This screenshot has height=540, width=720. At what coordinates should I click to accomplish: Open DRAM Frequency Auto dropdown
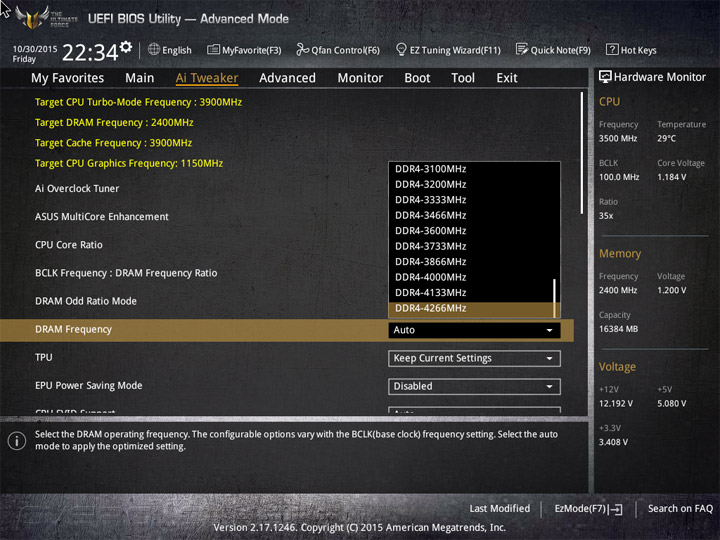point(474,330)
